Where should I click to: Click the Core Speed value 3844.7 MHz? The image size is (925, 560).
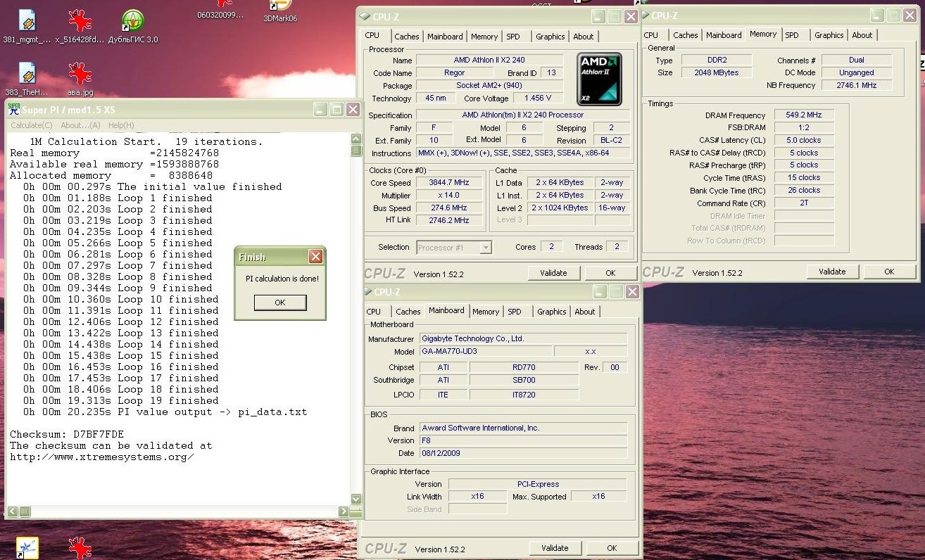[x=448, y=183]
